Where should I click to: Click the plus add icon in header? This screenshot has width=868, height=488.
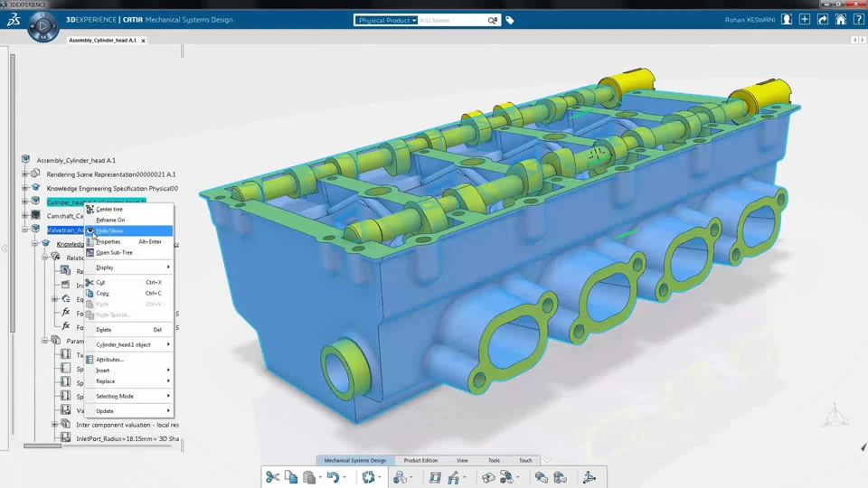(x=805, y=19)
